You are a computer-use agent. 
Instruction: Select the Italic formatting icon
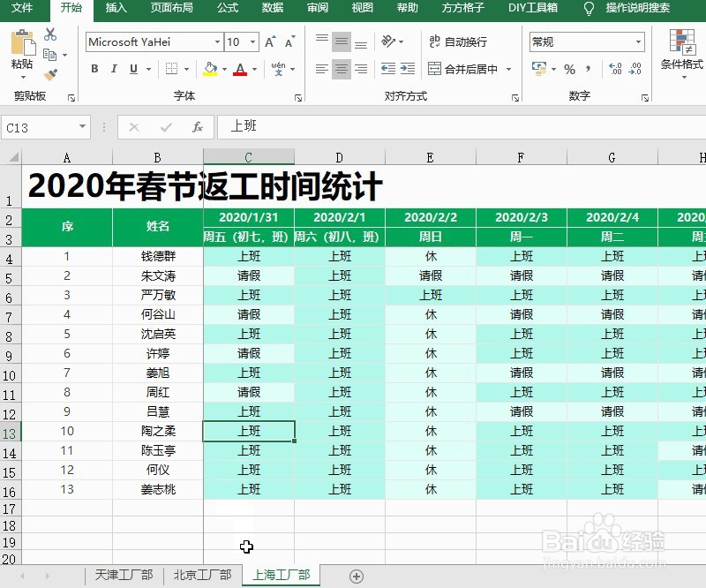coord(114,67)
